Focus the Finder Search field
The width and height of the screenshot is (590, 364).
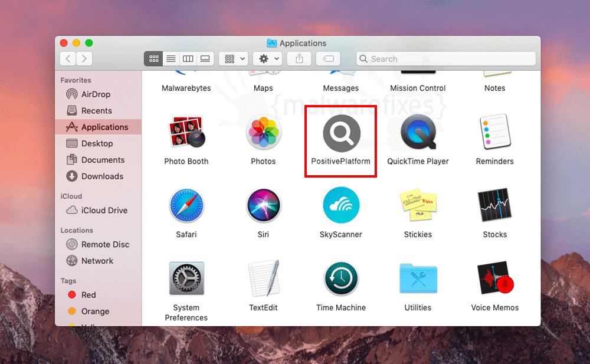(446, 59)
